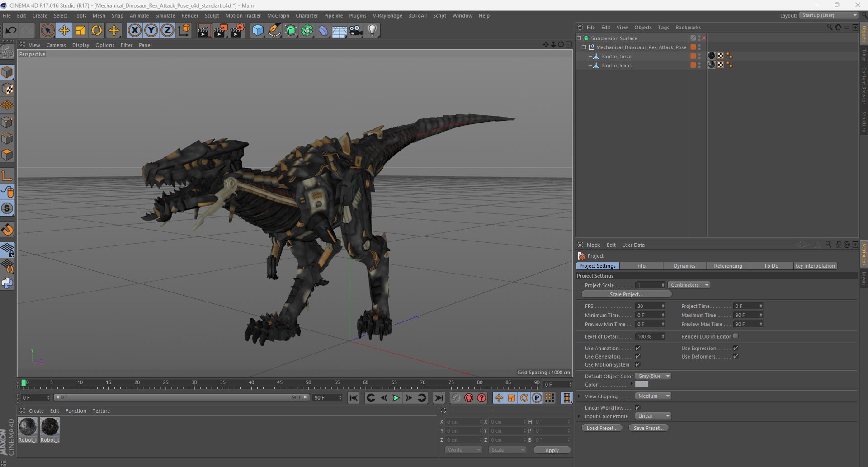The width and height of the screenshot is (868, 467).
Task: Open the Texture menu in material manager
Action: 101,411
